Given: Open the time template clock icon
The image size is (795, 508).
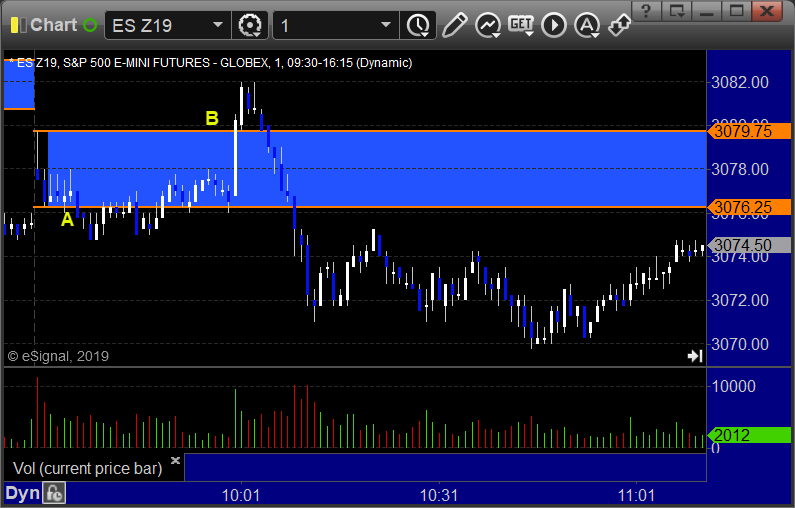Looking at the screenshot, I should click(418, 25).
